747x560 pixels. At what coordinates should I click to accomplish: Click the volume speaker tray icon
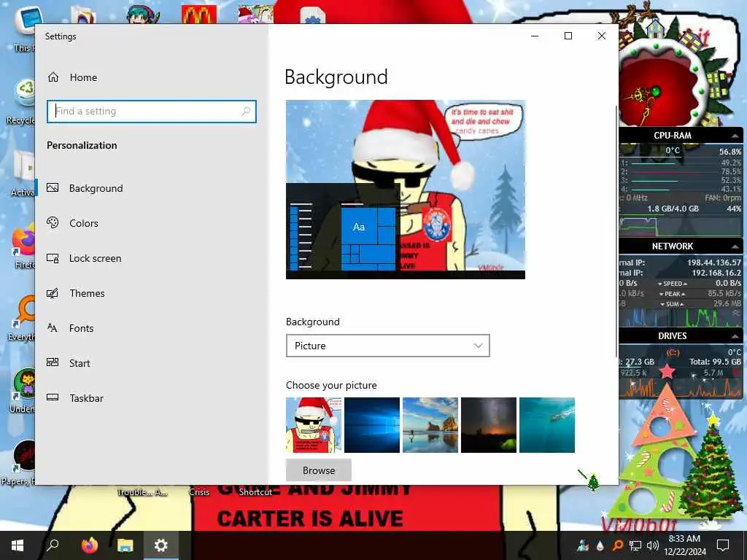[x=653, y=545]
